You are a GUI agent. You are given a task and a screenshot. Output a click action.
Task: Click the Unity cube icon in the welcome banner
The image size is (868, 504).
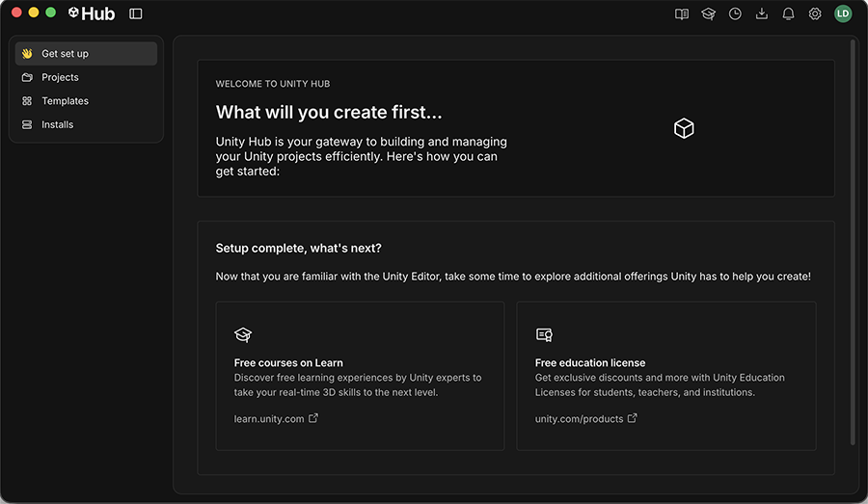684,128
